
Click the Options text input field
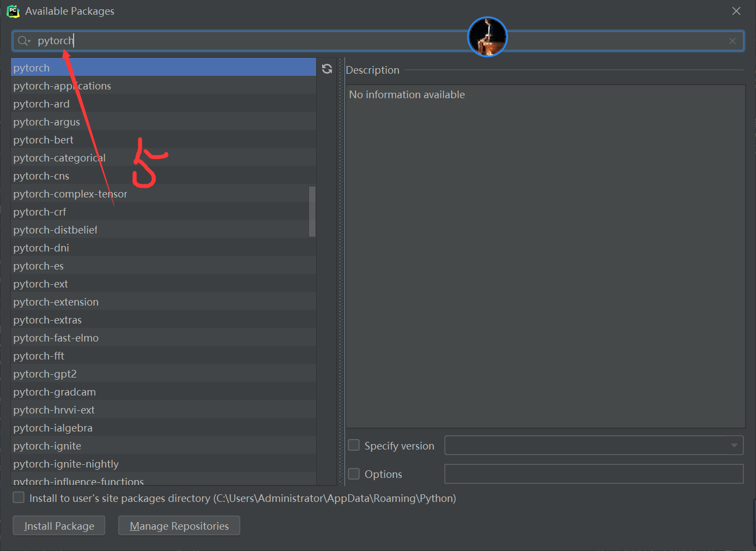click(x=594, y=474)
